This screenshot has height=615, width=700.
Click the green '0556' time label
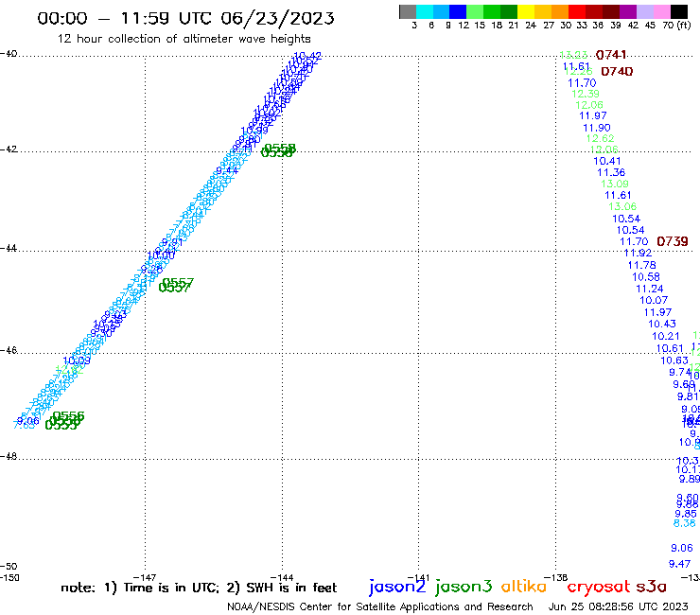click(68, 416)
